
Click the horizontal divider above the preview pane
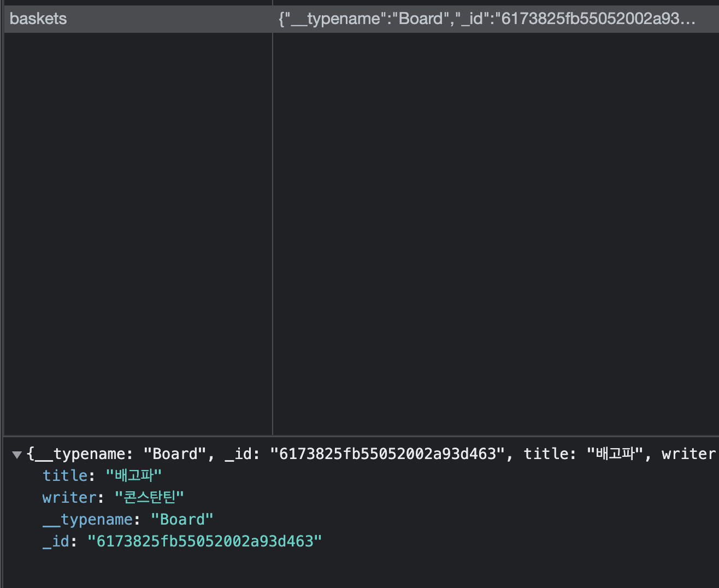(x=361, y=436)
